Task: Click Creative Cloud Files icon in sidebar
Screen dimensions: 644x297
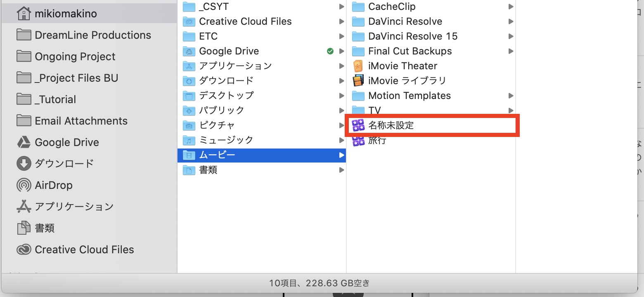Action: click(24, 250)
